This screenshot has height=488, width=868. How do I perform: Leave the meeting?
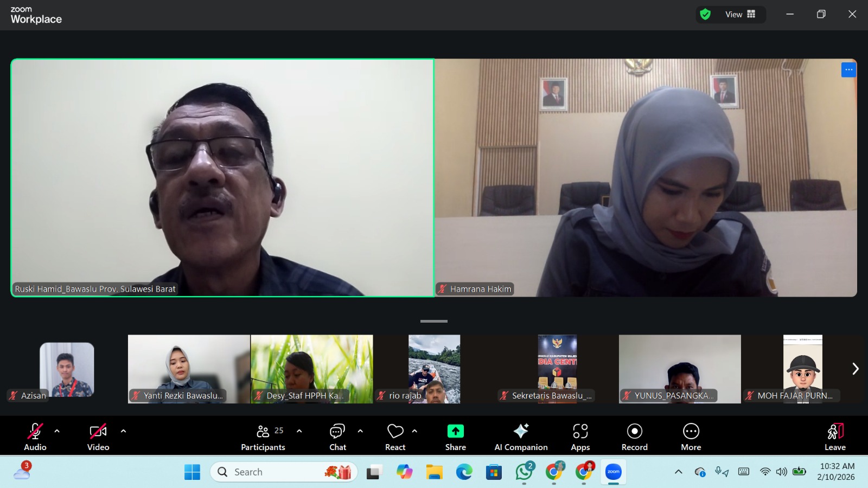pos(835,436)
